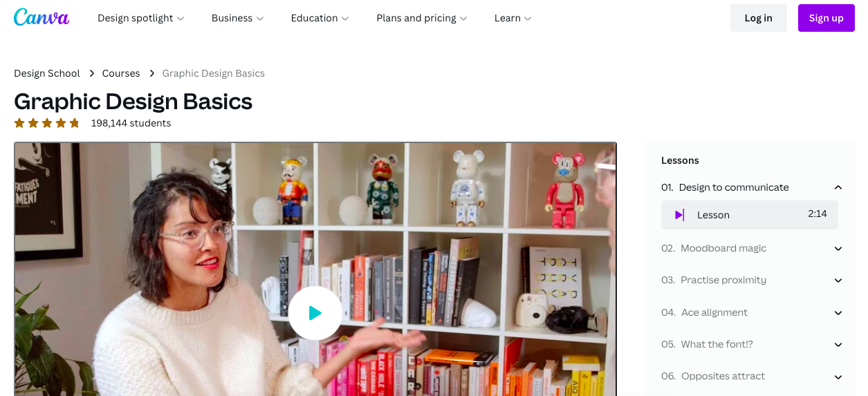
Task: Click the five-star course rating
Action: point(47,123)
